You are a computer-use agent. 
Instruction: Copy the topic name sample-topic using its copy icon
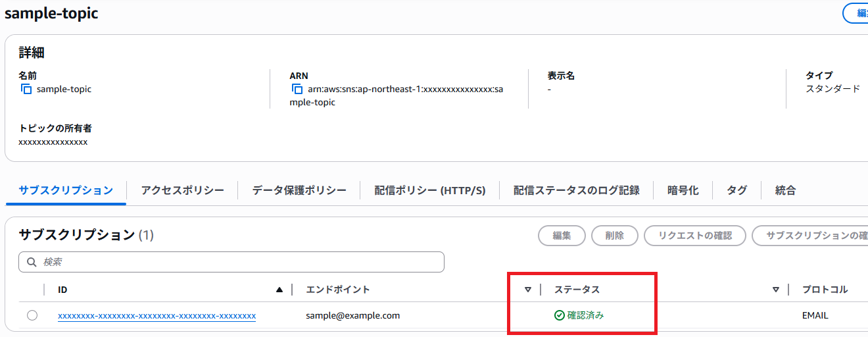point(26,89)
